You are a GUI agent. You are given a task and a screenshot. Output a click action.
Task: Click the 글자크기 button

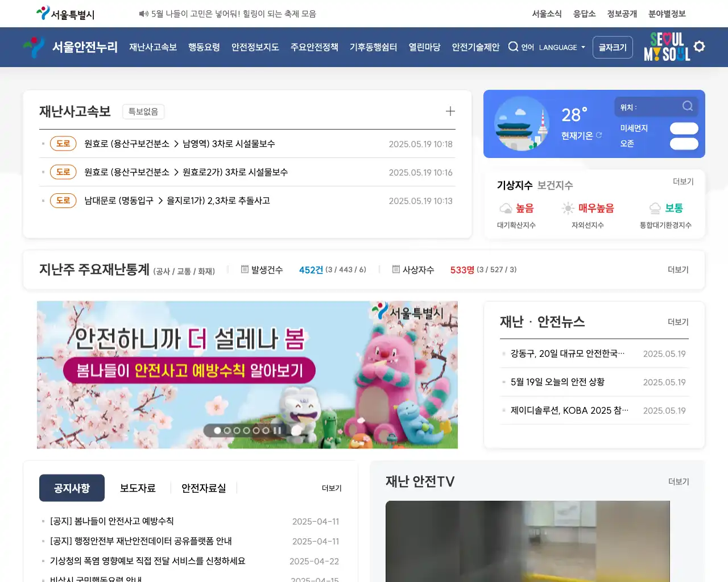[x=613, y=47]
